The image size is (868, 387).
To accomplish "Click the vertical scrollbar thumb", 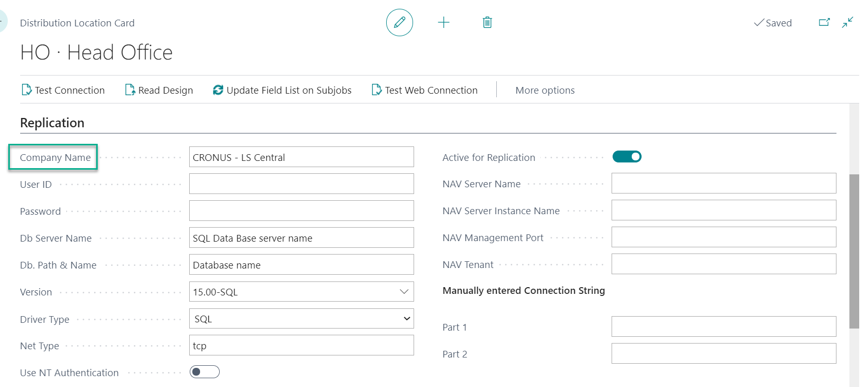I will [854, 251].
